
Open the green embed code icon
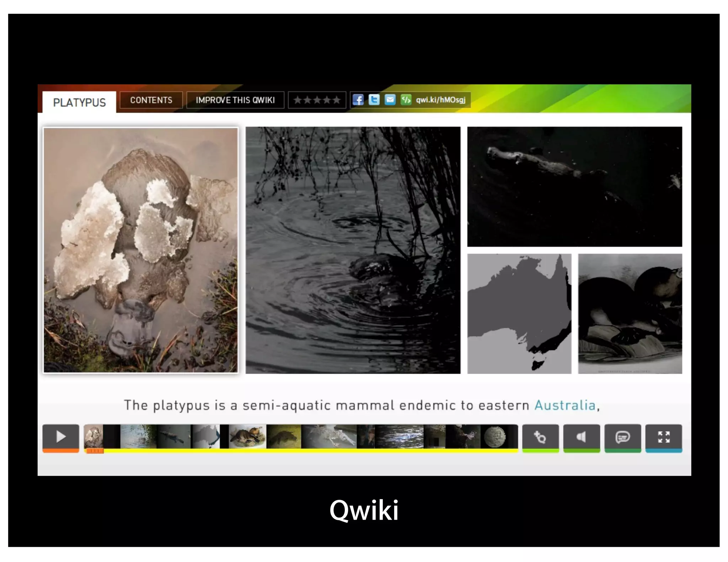tap(406, 100)
